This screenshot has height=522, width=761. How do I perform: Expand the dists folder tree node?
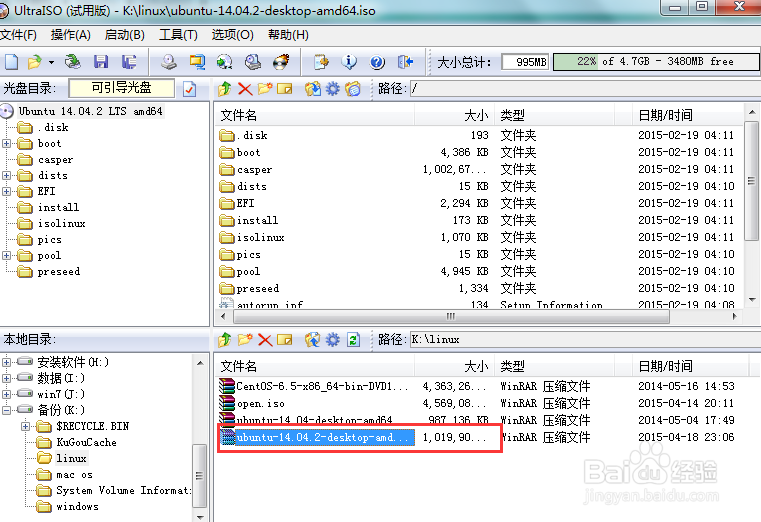click(x=6, y=176)
